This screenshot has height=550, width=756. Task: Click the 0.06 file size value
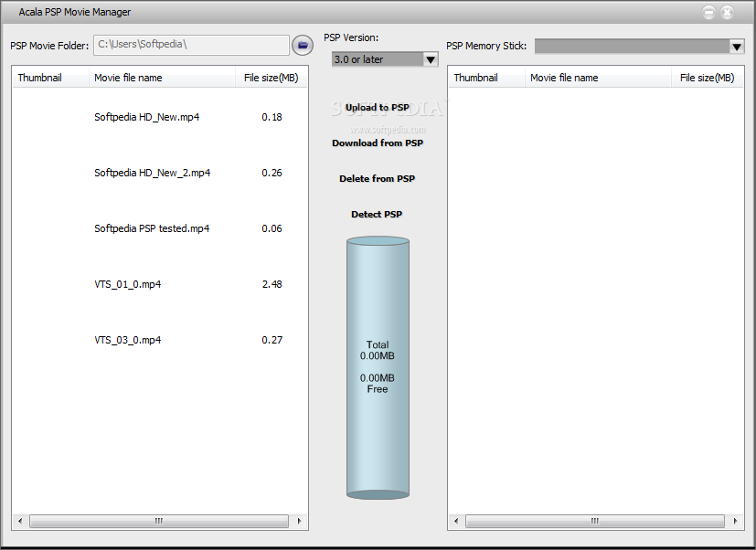coord(272,228)
